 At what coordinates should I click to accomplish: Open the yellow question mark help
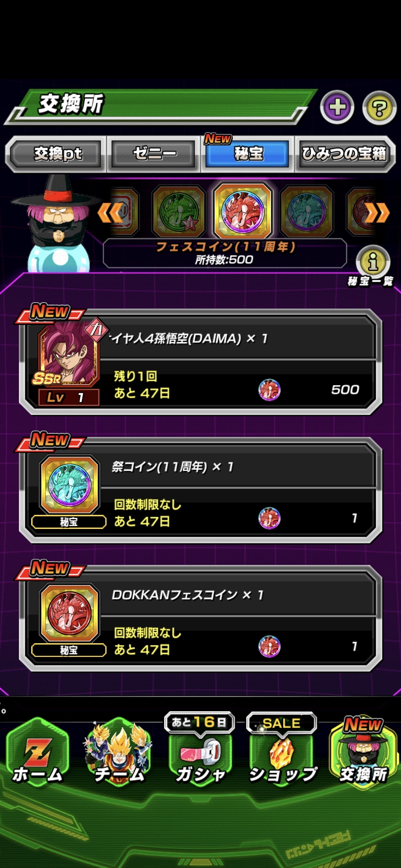pyautogui.click(x=379, y=108)
